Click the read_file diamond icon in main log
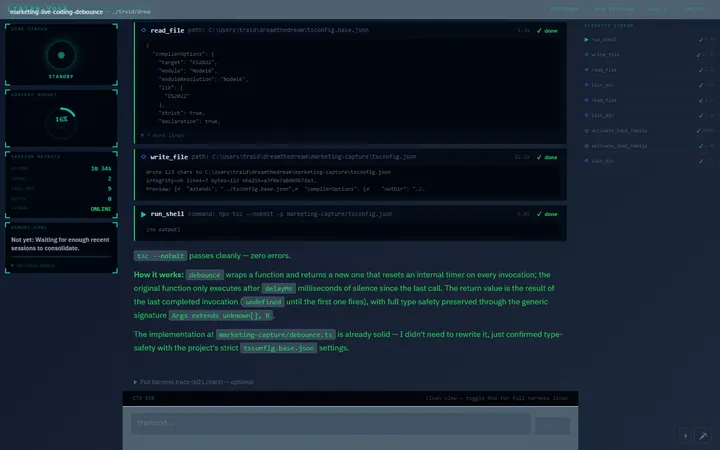The height and width of the screenshot is (450, 720). pos(143,30)
